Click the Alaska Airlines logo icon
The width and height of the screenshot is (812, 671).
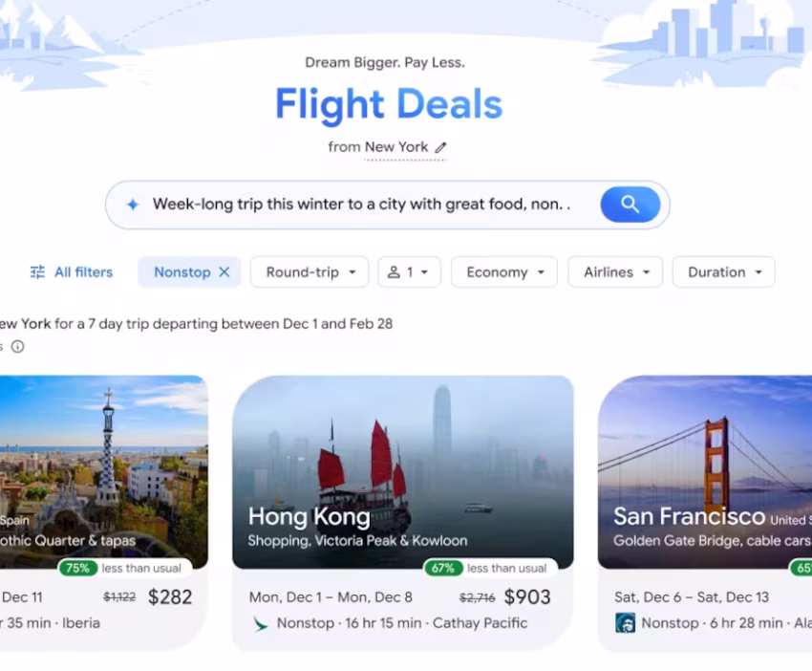tap(625, 623)
